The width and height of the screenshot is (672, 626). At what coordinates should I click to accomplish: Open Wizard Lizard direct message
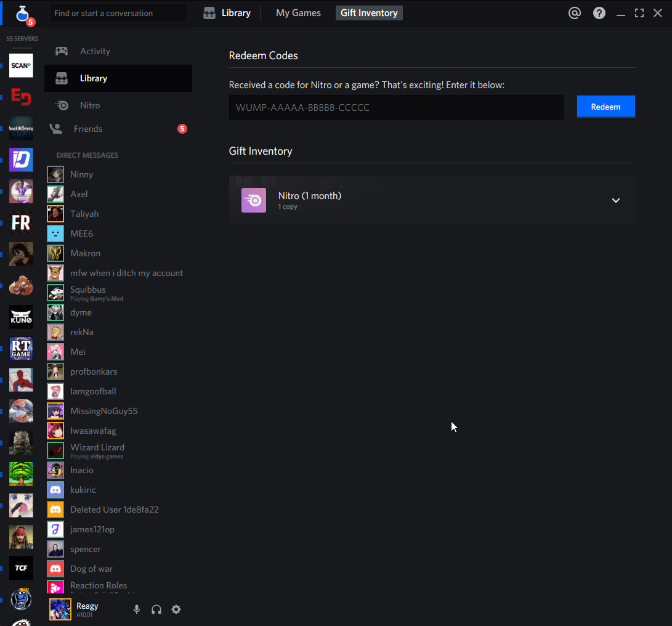118,450
